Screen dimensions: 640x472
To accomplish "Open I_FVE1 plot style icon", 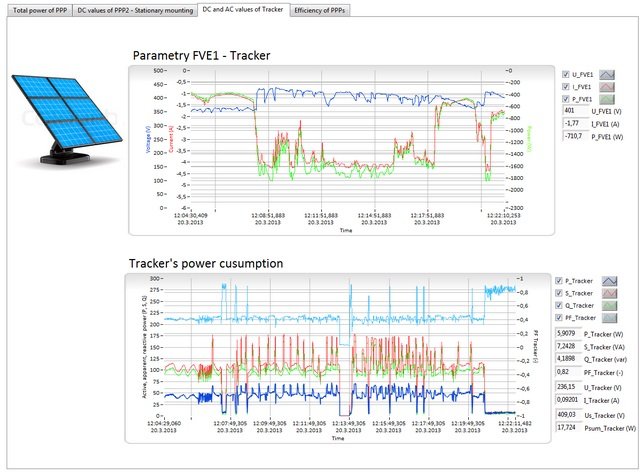I will tap(607, 87).
